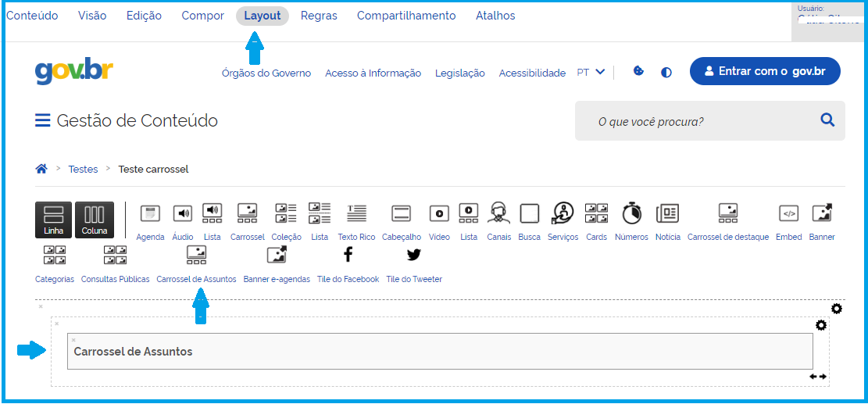This screenshot has height=404, width=868.
Task: Pick the Números stopwatch tile icon
Action: (x=631, y=213)
